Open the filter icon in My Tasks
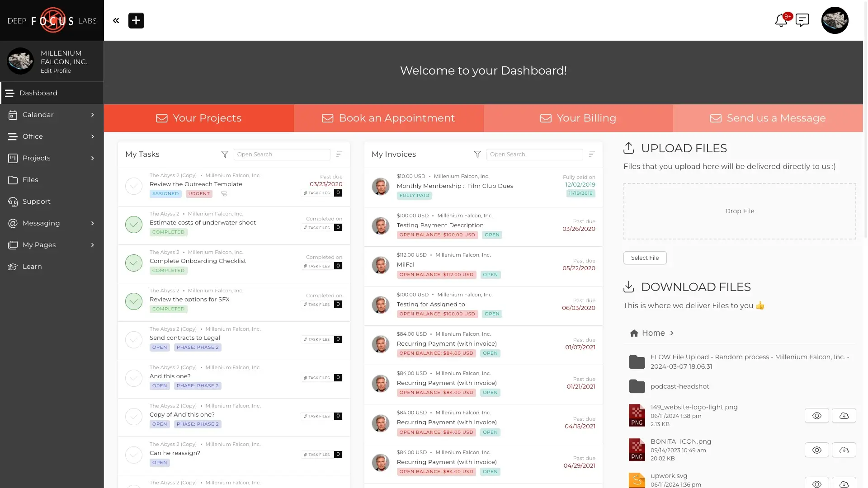 pyautogui.click(x=225, y=154)
